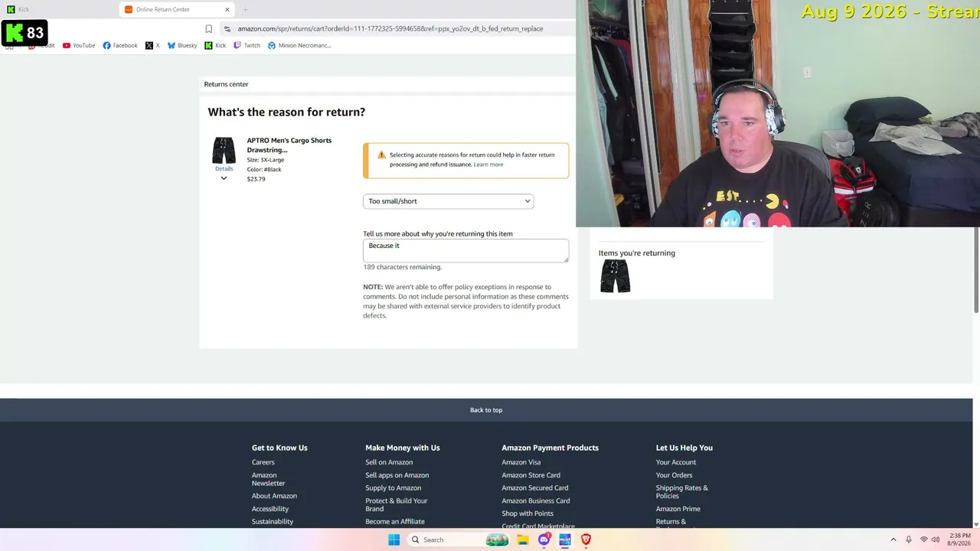The image size is (980, 551).
Task: Open the Your Orders footer link
Action: (x=674, y=475)
